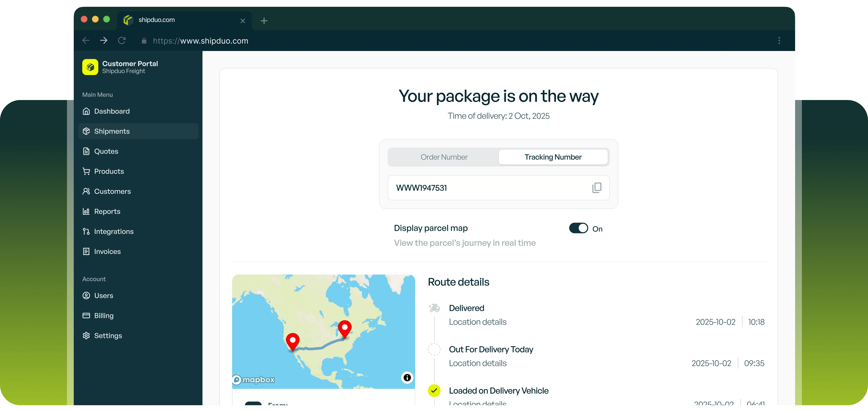Open the Reports menu item
This screenshot has height=412, width=868.
138,211
